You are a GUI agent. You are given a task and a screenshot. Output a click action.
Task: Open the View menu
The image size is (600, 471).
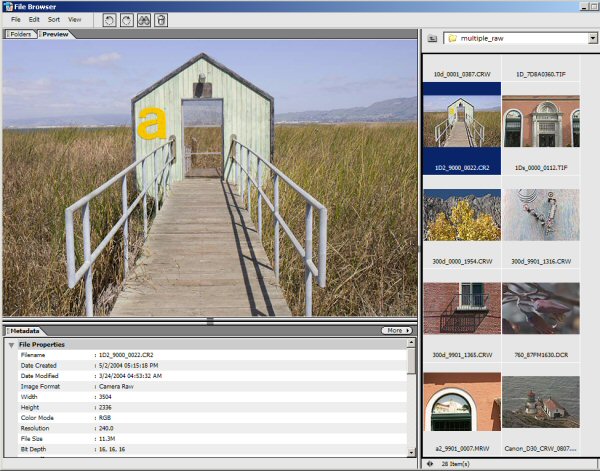point(75,20)
